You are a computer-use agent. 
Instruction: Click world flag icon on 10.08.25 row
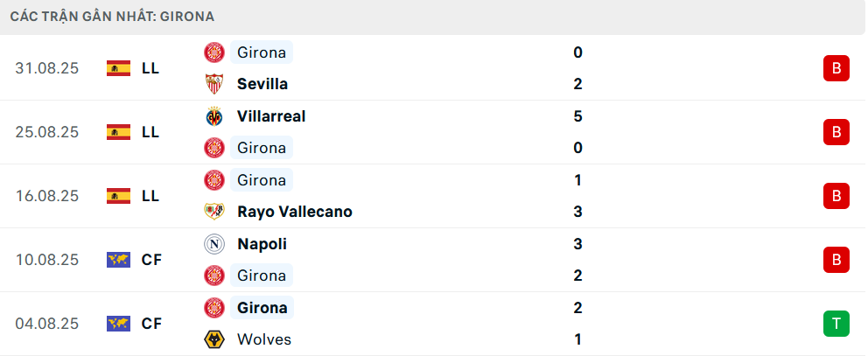(118, 260)
